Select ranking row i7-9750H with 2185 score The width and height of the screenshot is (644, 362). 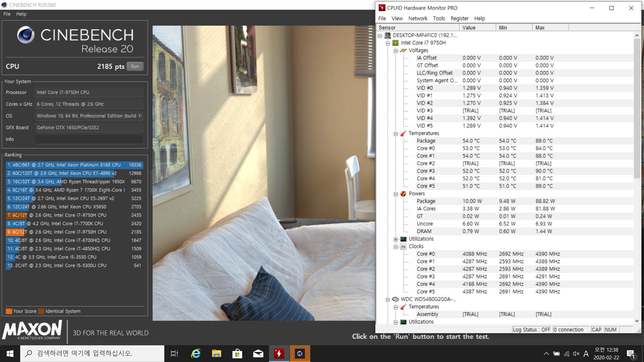pyautogui.click(x=74, y=232)
